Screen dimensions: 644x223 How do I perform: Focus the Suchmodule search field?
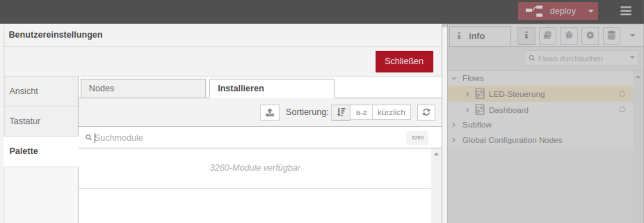click(248, 138)
